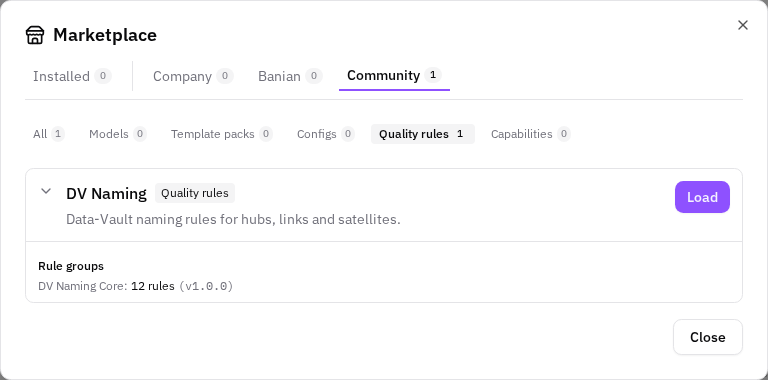Filter by Models
Screen dimensions: 768x380
click(x=118, y=134)
